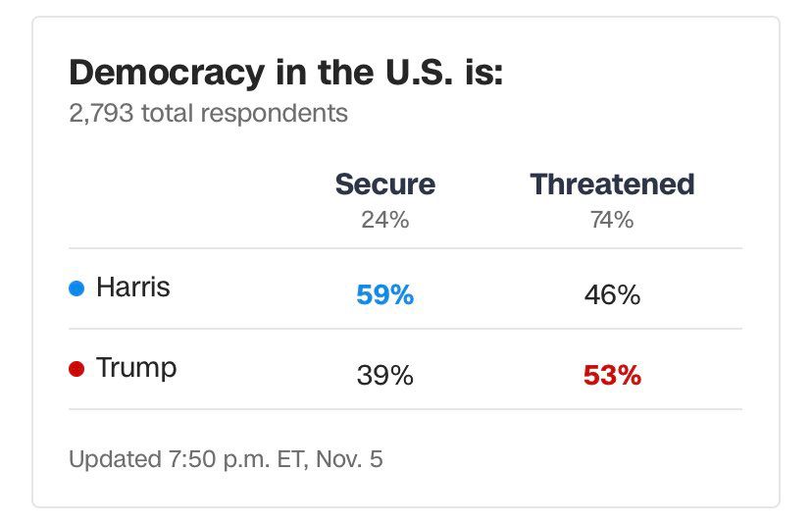
Task: Click the 2,793 respondent count number
Action: [x=102, y=113]
